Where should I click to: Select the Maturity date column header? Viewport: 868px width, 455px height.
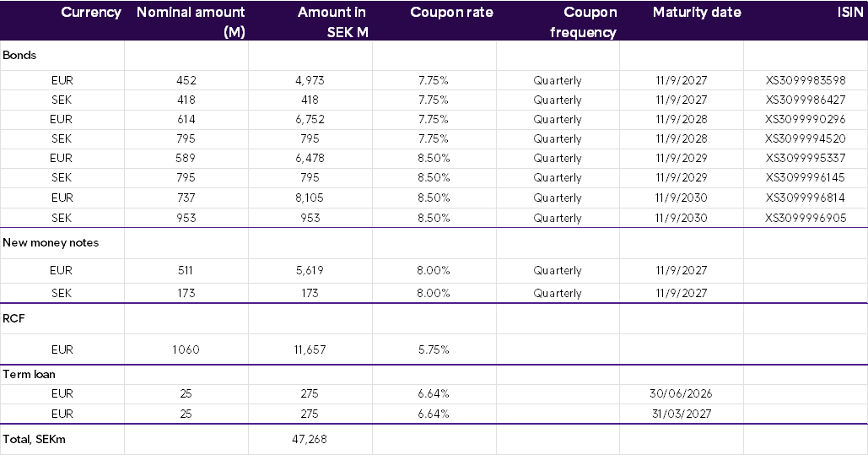tap(697, 13)
